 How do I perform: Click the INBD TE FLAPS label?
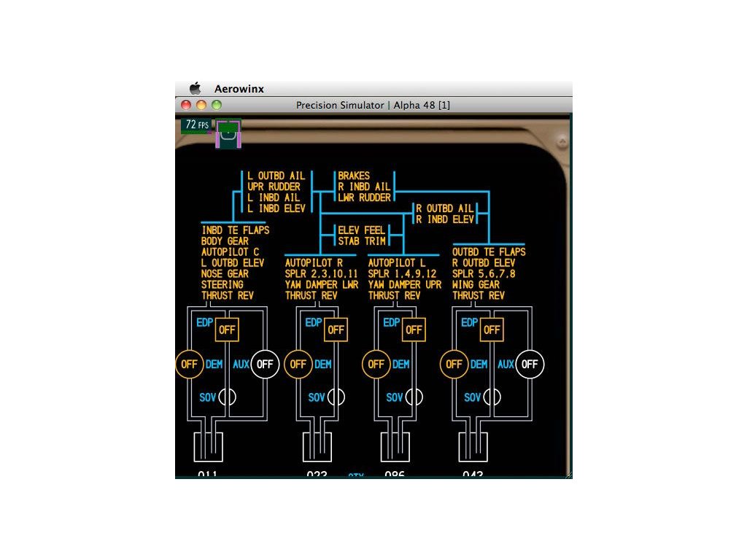[x=236, y=230]
